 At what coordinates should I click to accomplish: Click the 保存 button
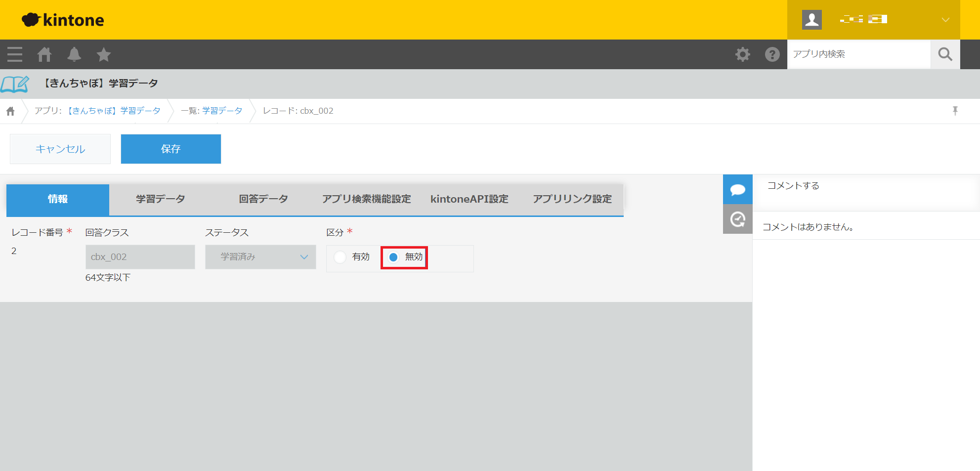click(x=170, y=149)
